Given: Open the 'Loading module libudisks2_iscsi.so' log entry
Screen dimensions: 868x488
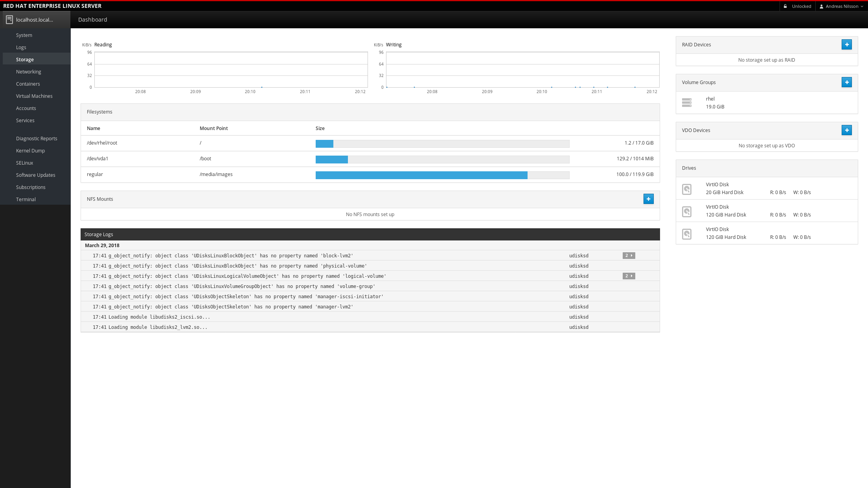Looking at the screenshot, I should 159,317.
